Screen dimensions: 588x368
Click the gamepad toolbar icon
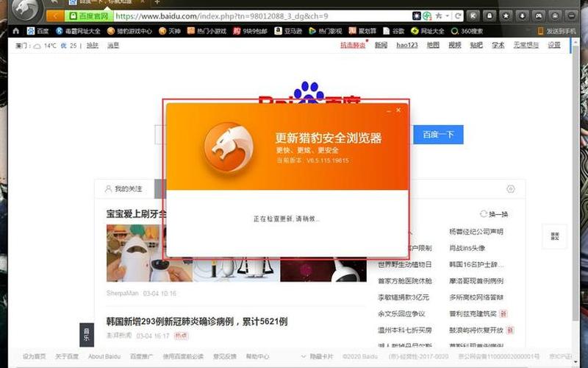pos(539,15)
